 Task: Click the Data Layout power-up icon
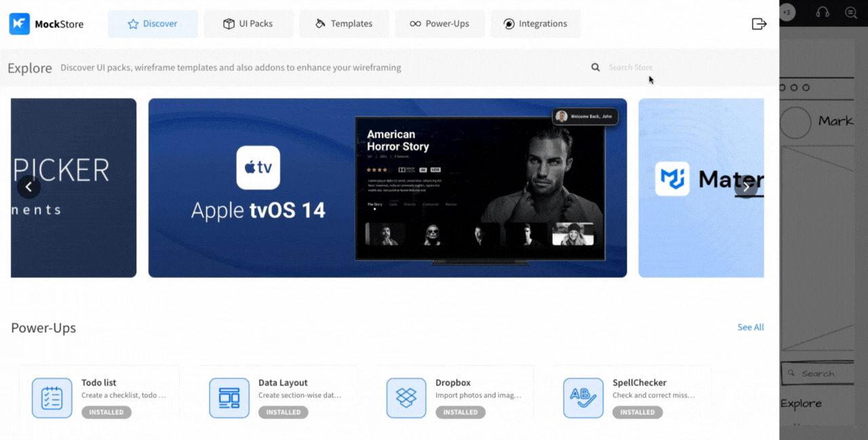click(x=229, y=398)
